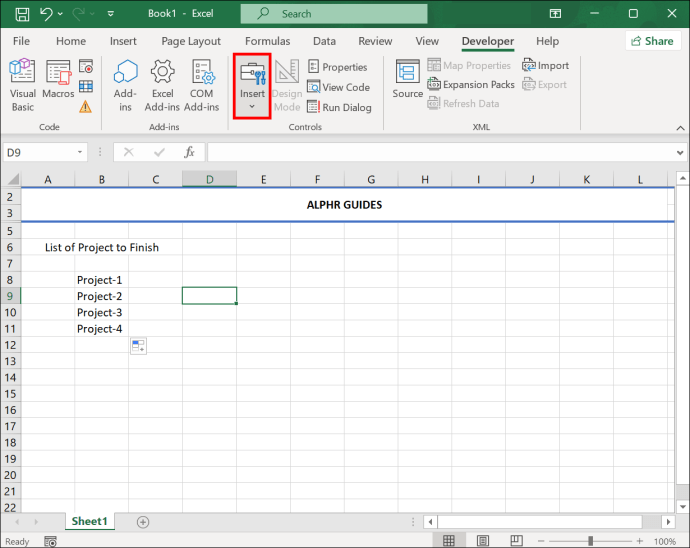This screenshot has width=690, height=548.
Task: Click the Insert Function fx icon
Action: (189, 152)
